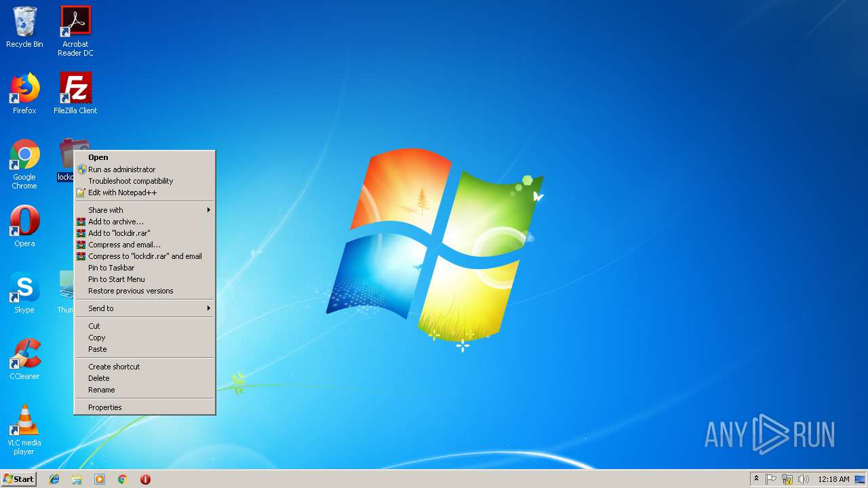The width and height of the screenshot is (868, 488).
Task: Expand the Send to submenu
Action: pyautogui.click(x=144, y=308)
